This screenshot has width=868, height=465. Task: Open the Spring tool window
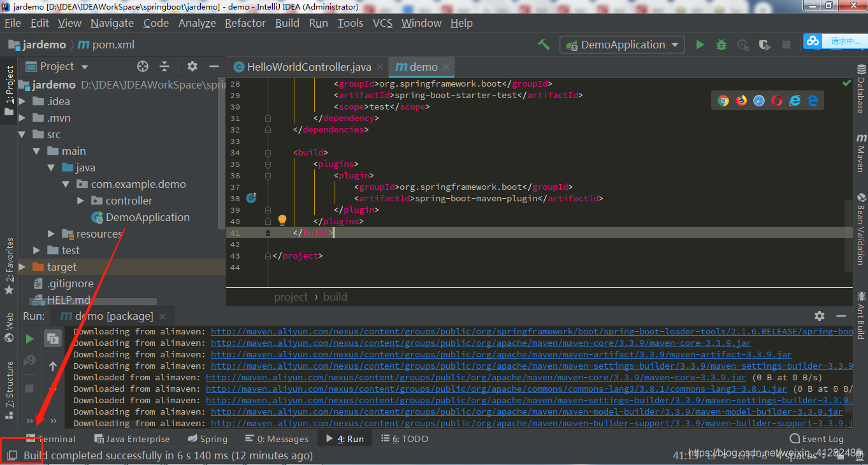pyautogui.click(x=207, y=439)
